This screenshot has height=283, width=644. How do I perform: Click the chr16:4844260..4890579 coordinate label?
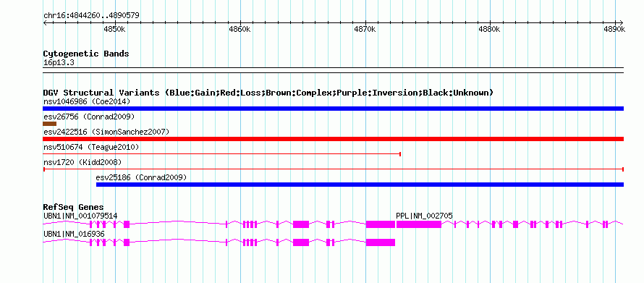pos(91,16)
